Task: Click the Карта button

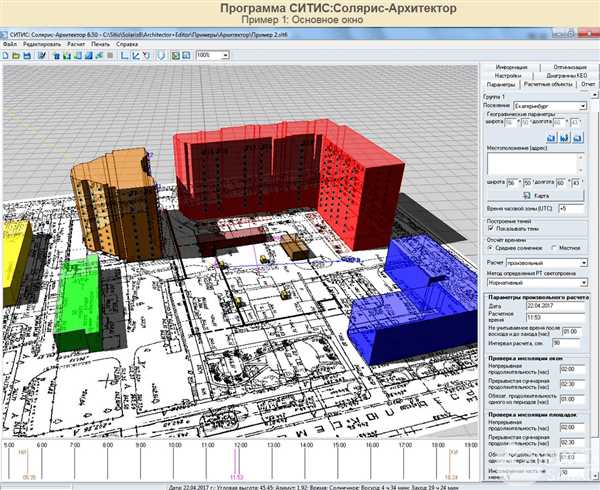Action: pos(536,195)
